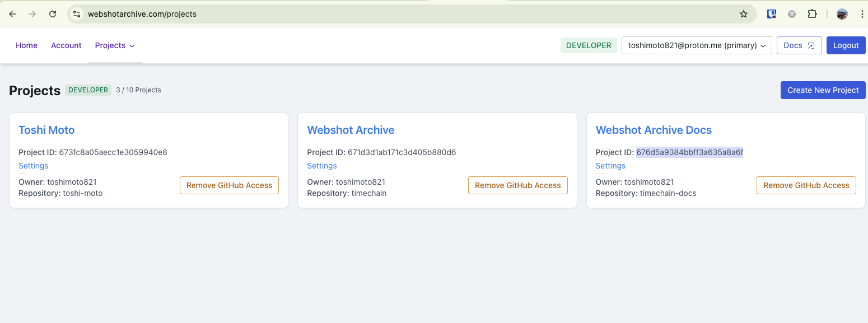Image resolution: width=868 pixels, height=323 pixels.
Task: Open Settings for Toshi Moto project
Action: click(33, 166)
